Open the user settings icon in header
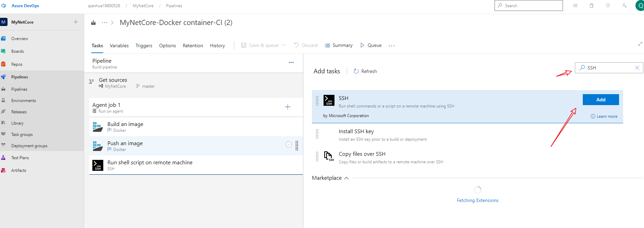This screenshot has width=644, height=228. point(624,5)
